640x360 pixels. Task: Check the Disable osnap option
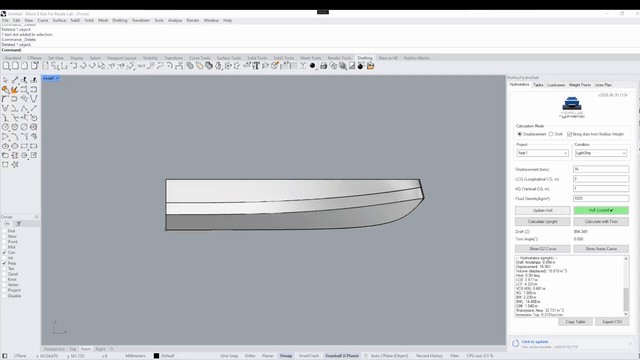[4, 296]
